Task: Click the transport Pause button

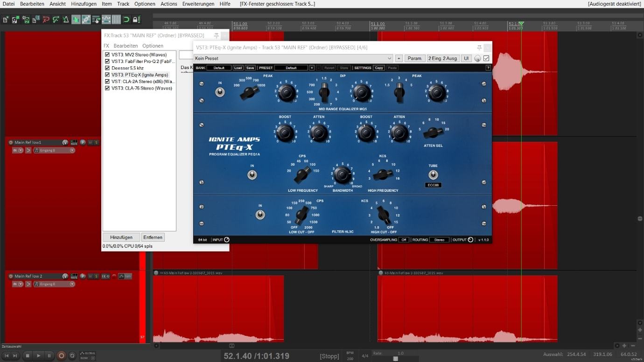Action: (x=49, y=355)
